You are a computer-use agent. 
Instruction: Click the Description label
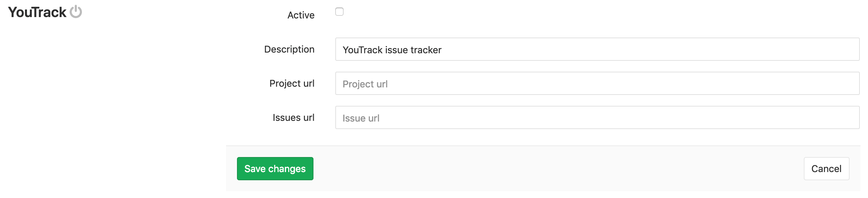tap(289, 49)
